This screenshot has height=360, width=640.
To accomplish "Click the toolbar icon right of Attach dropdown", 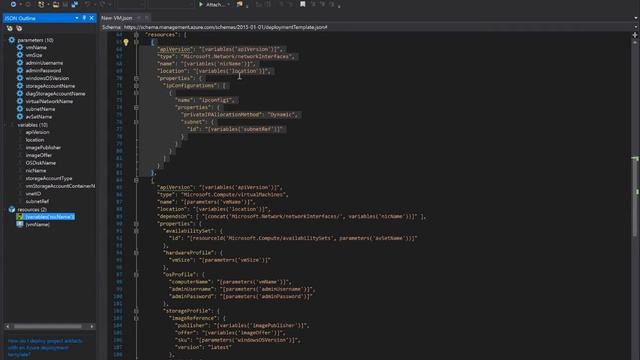I will tap(240, 4).
